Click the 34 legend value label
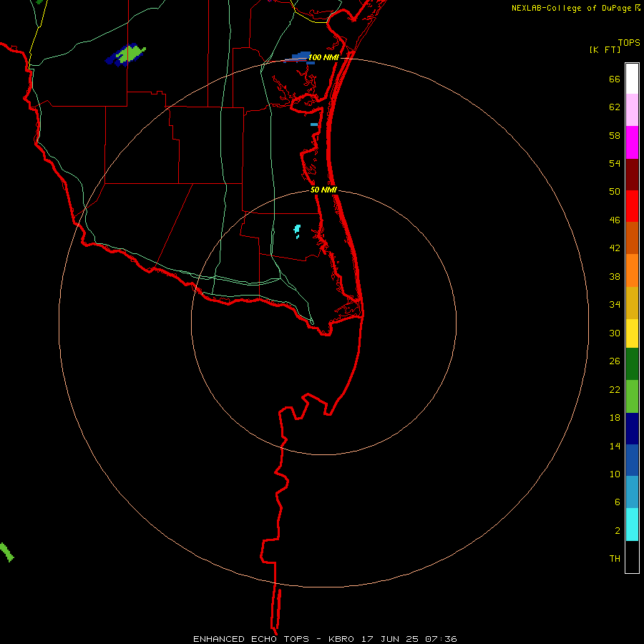Viewport: 644px width, 644px height. click(615, 304)
